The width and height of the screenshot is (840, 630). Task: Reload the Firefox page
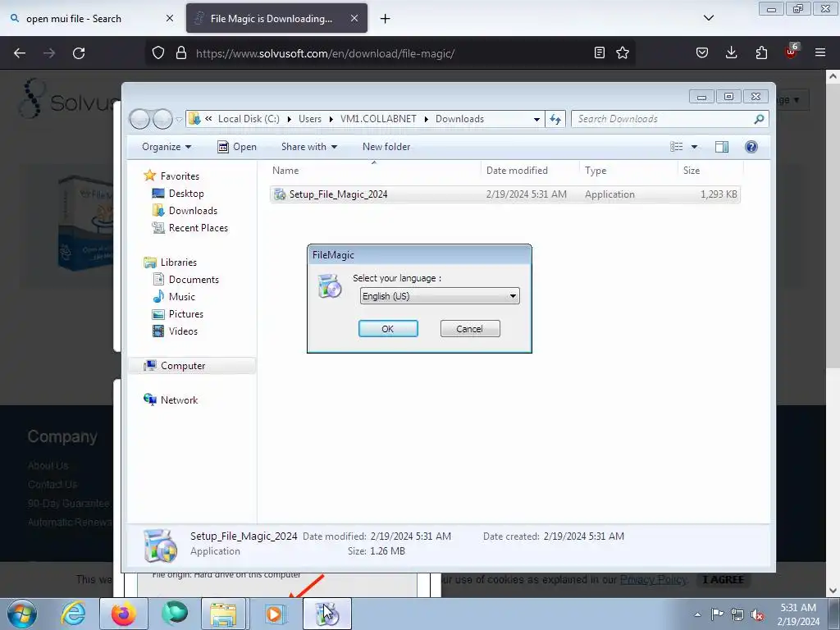tap(79, 53)
